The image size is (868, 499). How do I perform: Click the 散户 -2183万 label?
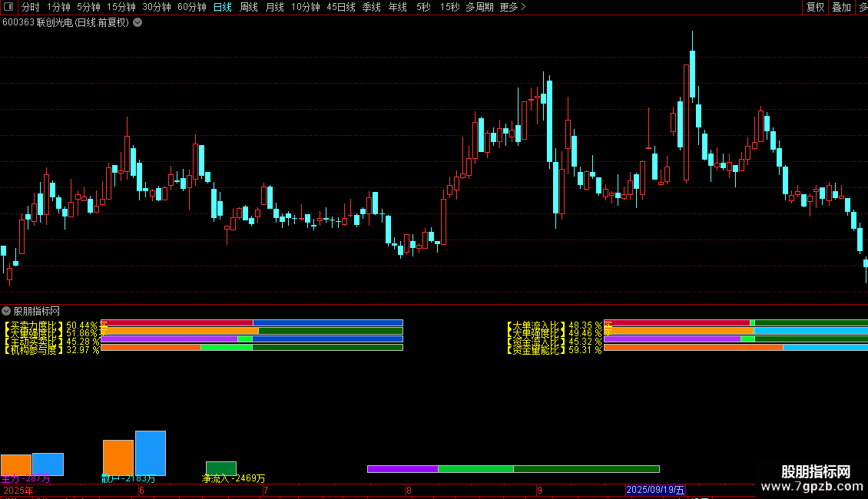[128, 479]
